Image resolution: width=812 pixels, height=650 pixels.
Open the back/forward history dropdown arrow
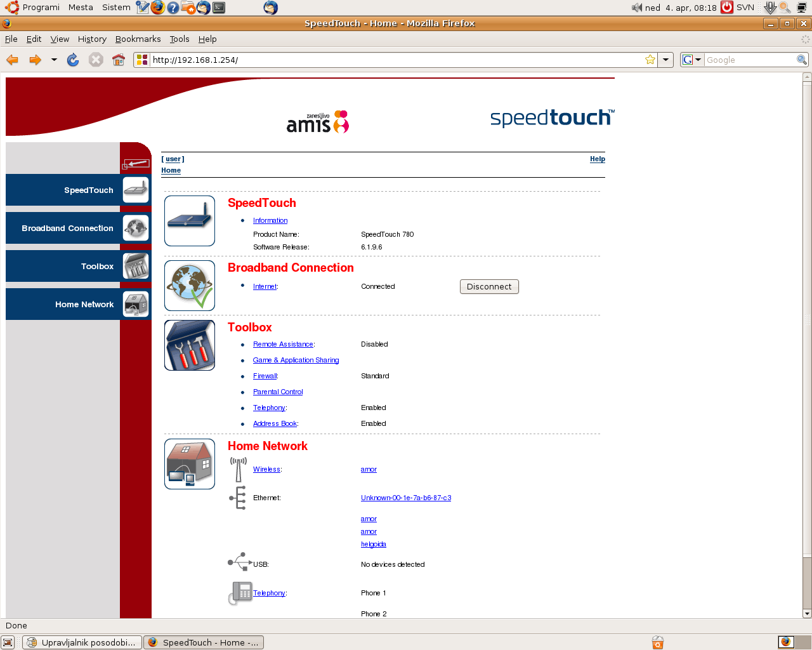(54, 60)
